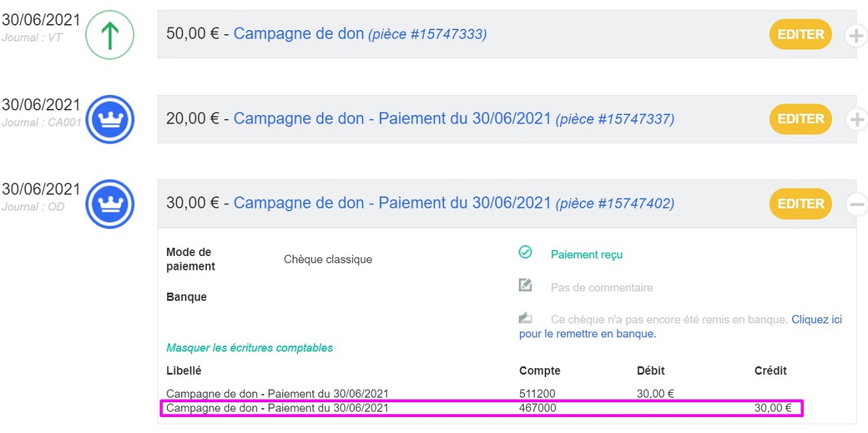Edit the 50,00 € Campagne de don entry
Screen dimensions: 868x433
point(801,34)
